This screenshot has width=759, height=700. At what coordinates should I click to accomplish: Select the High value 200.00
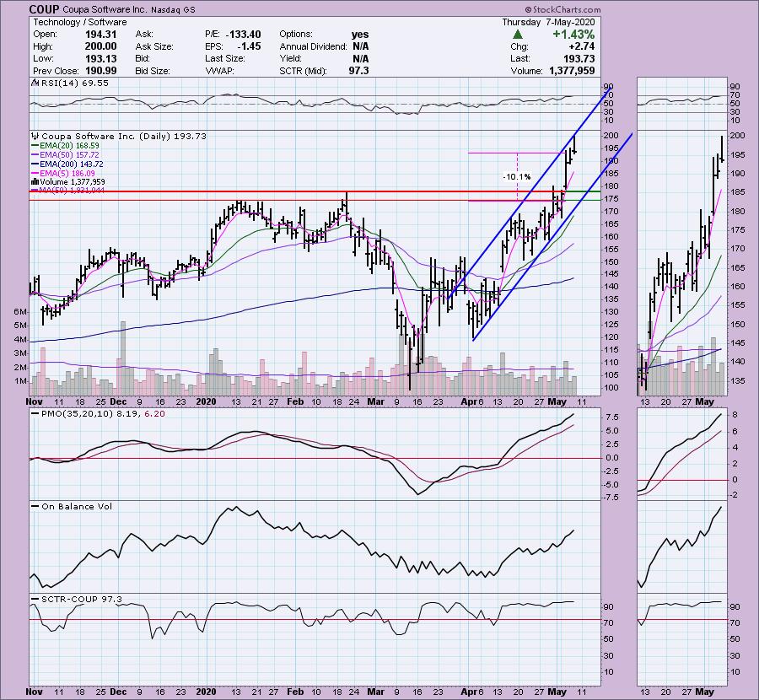tap(100, 46)
